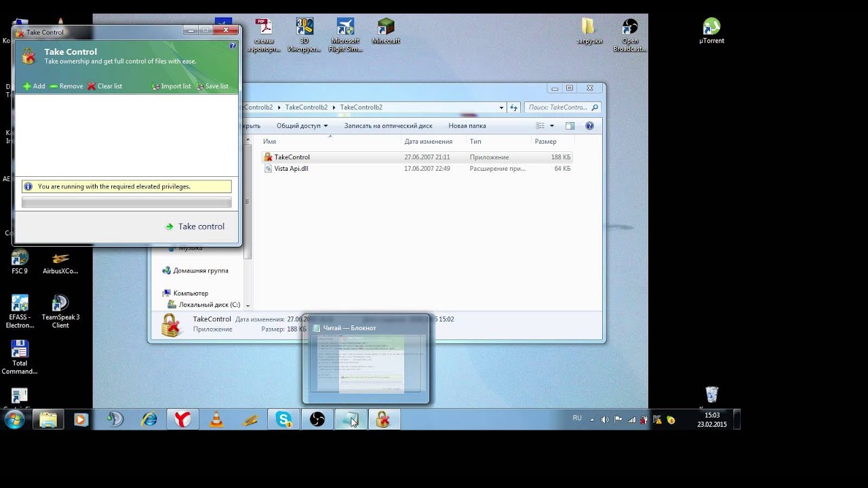Click Remove in Take Control toolbar
Screen dimensions: 868x488
66,86
